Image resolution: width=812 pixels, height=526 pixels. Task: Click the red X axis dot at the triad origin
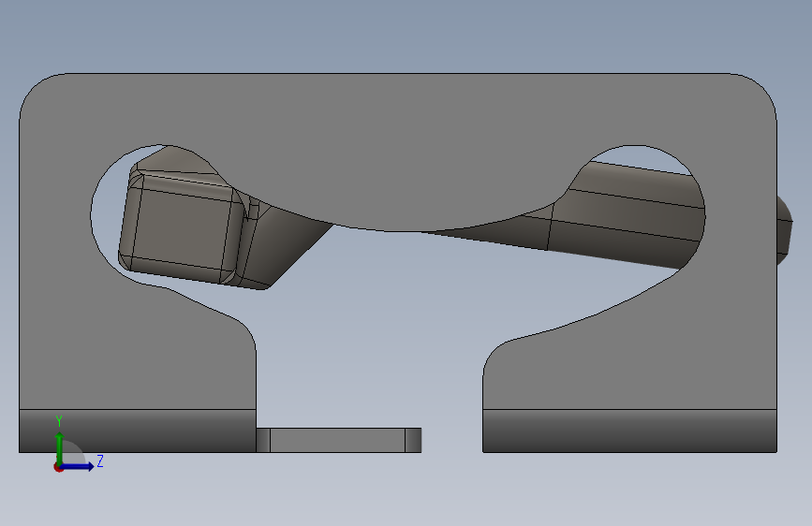click(58, 467)
